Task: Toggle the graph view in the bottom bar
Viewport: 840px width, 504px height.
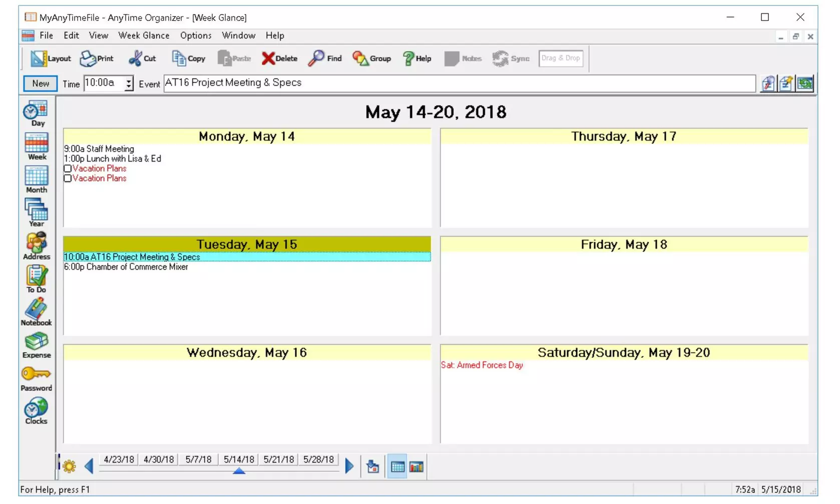Action: click(x=416, y=466)
